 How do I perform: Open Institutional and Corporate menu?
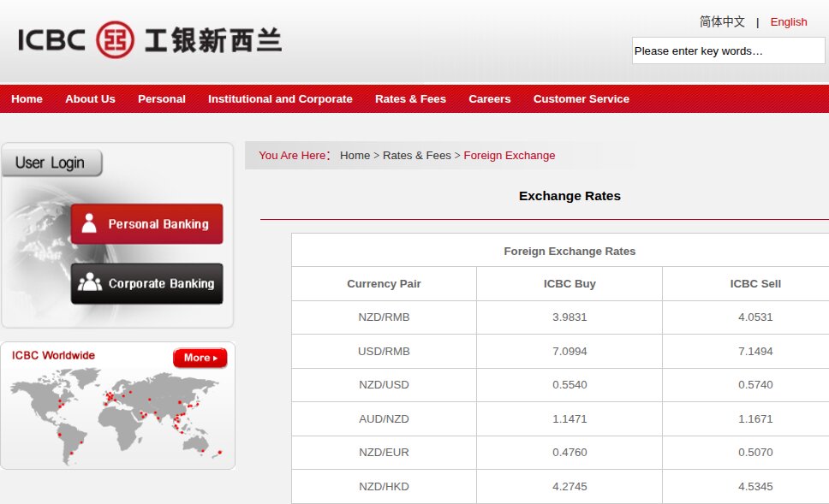(x=280, y=99)
